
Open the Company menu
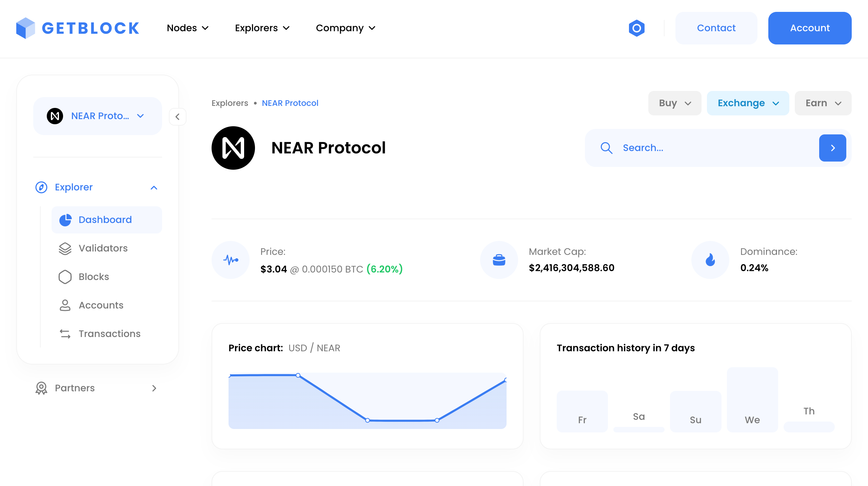point(346,28)
